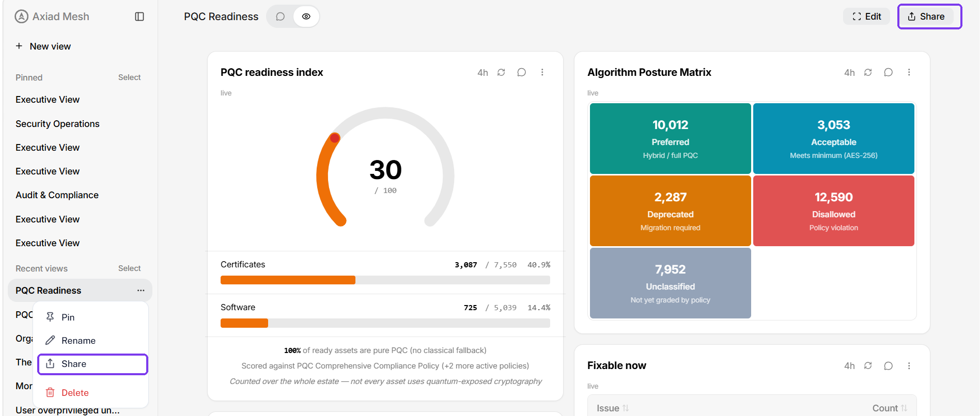
Task: Refresh the Algorithm Posture Matrix card
Action: click(x=868, y=72)
